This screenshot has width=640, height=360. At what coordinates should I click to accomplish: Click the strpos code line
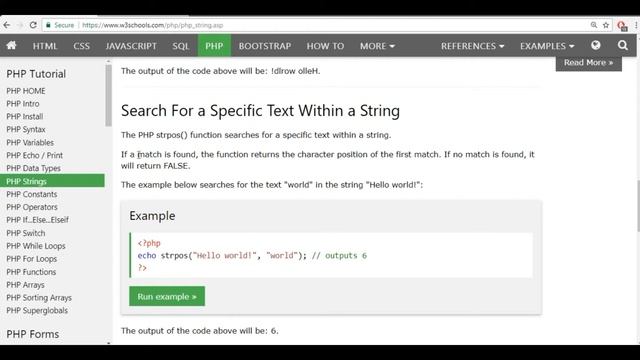(252, 256)
